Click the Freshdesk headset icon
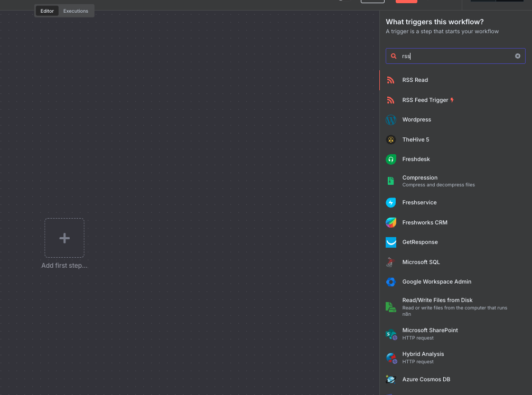Screen dimensions: 532x395 pyautogui.click(x=391, y=159)
